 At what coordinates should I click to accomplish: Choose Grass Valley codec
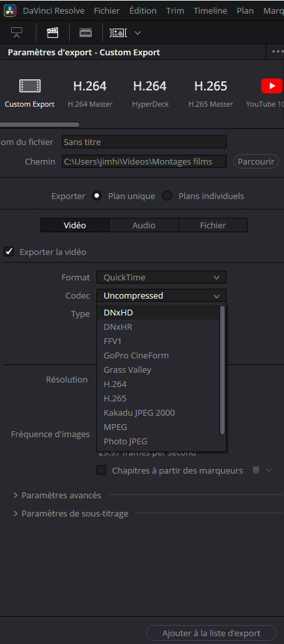coord(158,369)
